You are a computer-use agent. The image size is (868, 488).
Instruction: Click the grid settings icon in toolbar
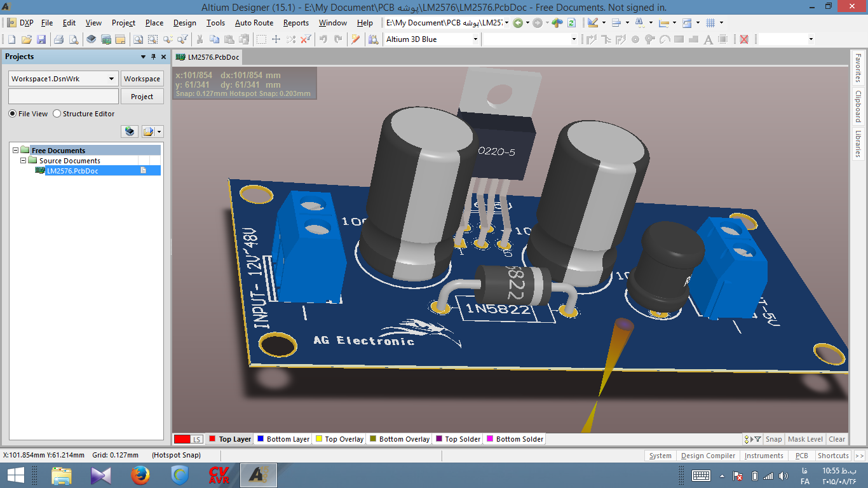pos(710,23)
